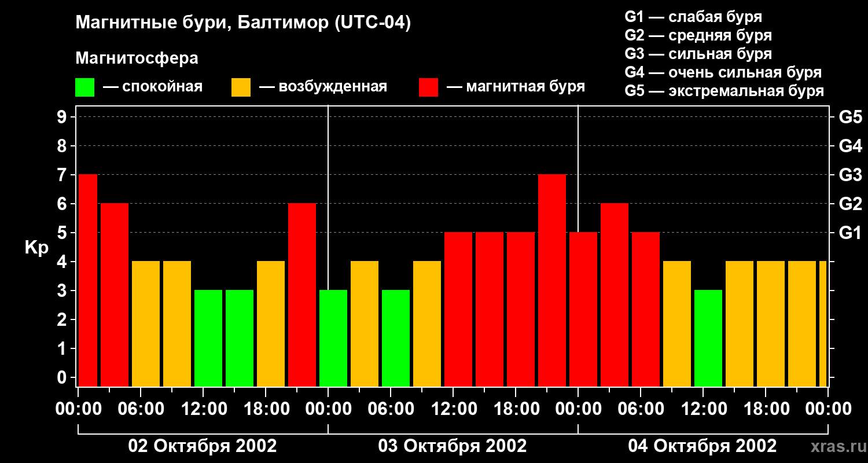Click the green bar at 12:00 on 02 October
This screenshot has width=868, height=463.
pos(208,338)
